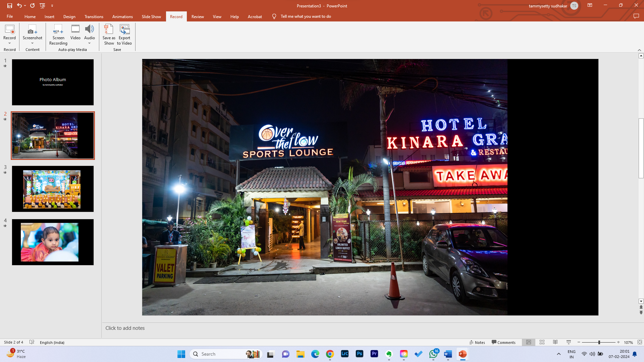The image size is (644, 362).
Task: Select slide 1 Photo Album thumbnail
Action: pos(53,82)
